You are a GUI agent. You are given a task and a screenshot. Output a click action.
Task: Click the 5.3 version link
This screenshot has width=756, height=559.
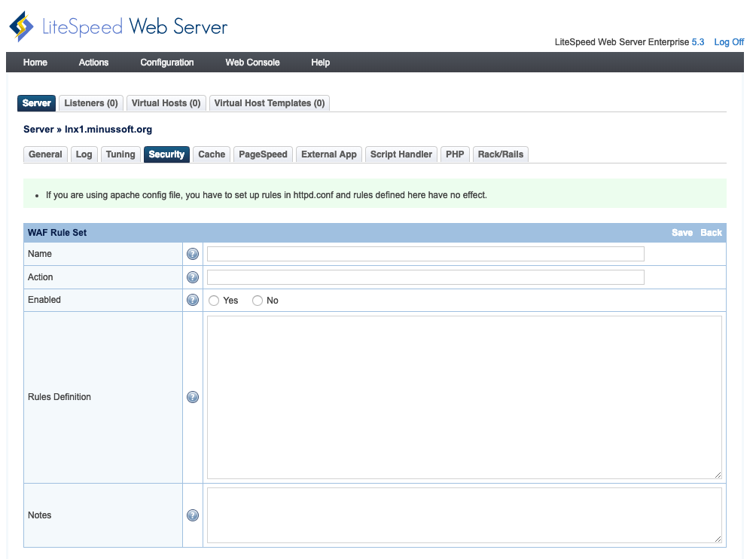point(698,42)
